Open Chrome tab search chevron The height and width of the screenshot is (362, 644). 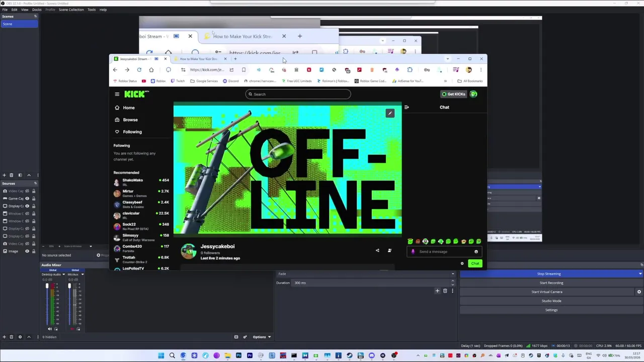447,59
